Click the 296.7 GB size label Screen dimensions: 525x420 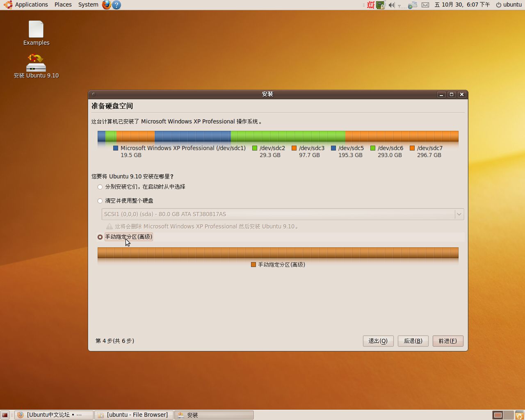429,155
